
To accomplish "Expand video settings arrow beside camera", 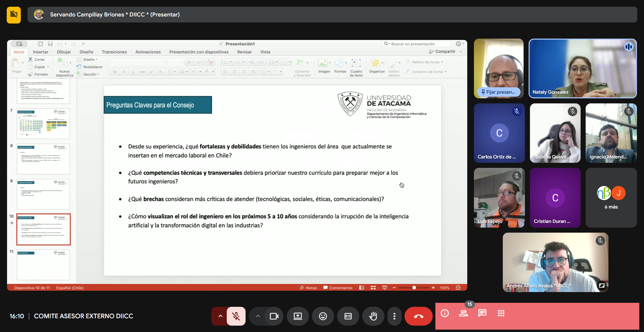I will point(258,316).
